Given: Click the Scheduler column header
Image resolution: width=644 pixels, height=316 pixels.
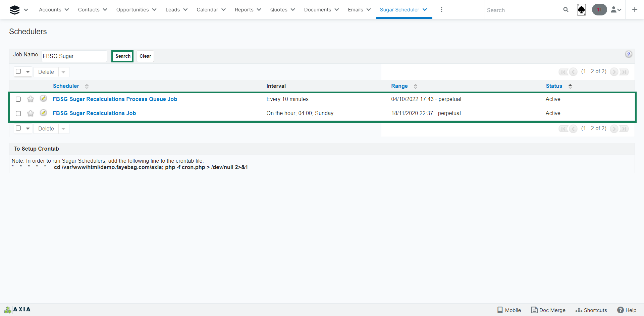Looking at the screenshot, I should [66, 86].
